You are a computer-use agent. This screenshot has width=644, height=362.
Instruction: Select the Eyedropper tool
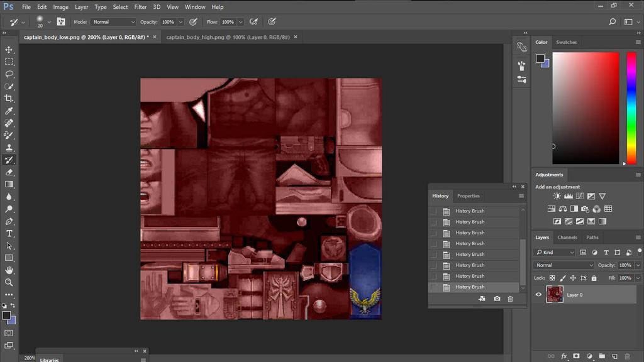(x=9, y=111)
